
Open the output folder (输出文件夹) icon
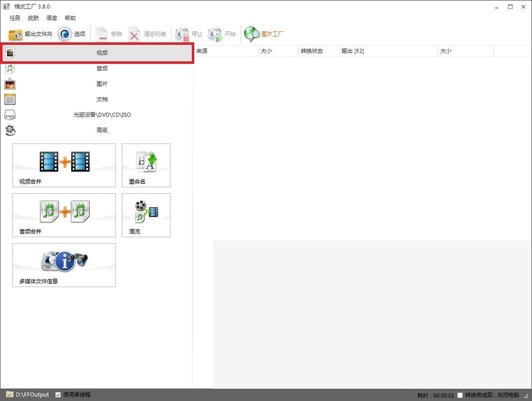pyautogui.click(x=15, y=34)
